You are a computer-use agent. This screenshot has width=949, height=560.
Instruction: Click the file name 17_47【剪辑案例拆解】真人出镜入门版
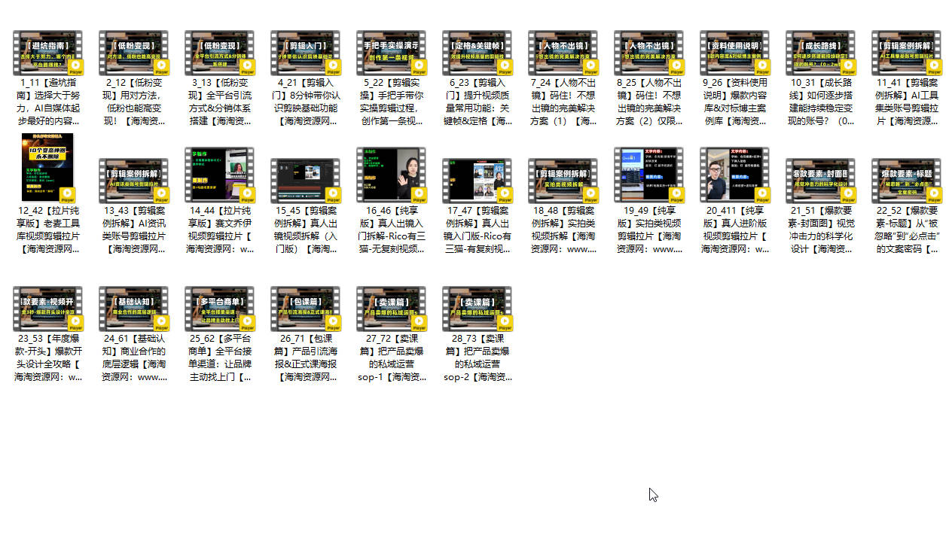coord(478,230)
